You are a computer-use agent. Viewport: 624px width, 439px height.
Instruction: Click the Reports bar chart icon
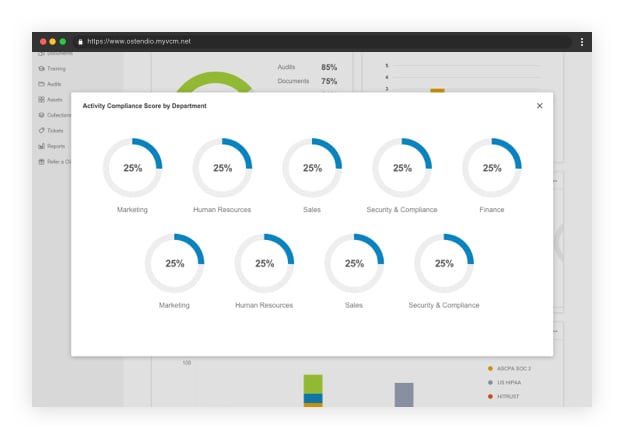point(41,146)
